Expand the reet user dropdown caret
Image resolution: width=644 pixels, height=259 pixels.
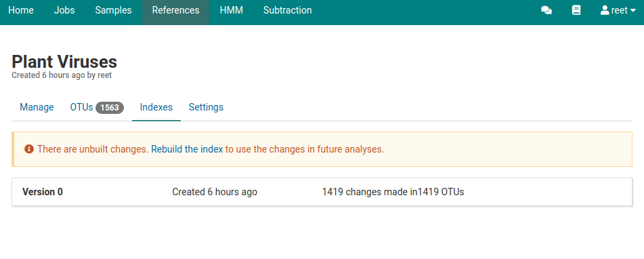[632, 11]
